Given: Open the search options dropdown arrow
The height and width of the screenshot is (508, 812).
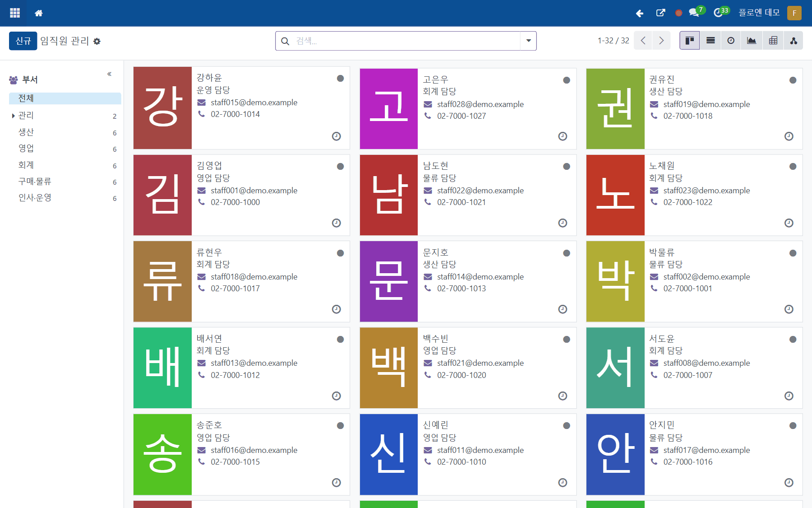Looking at the screenshot, I should pos(528,41).
